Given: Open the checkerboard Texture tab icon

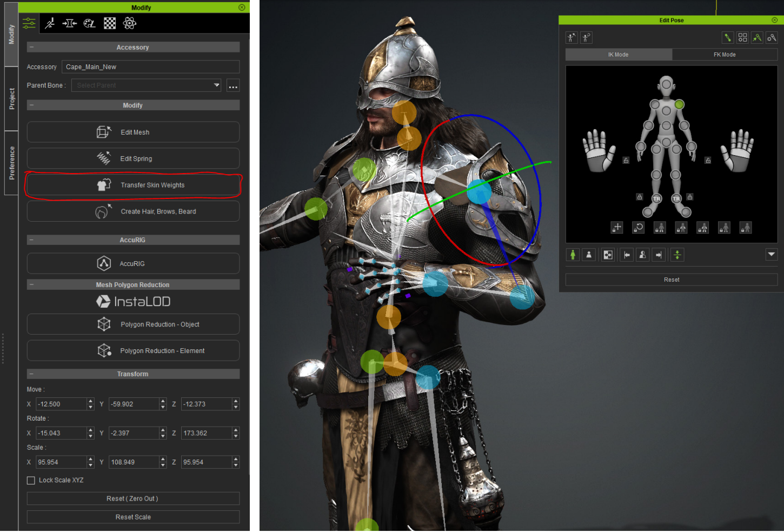Looking at the screenshot, I should click(x=110, y=23).
